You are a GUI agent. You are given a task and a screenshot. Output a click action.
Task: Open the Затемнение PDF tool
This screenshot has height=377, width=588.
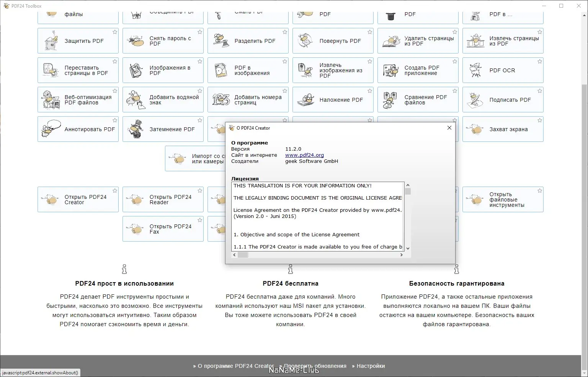tap(163, 129)
